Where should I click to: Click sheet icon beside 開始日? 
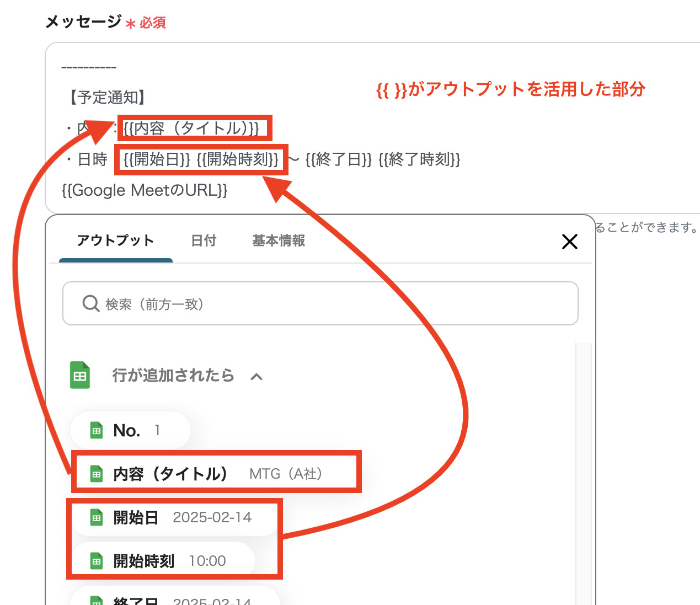[97, 518]
